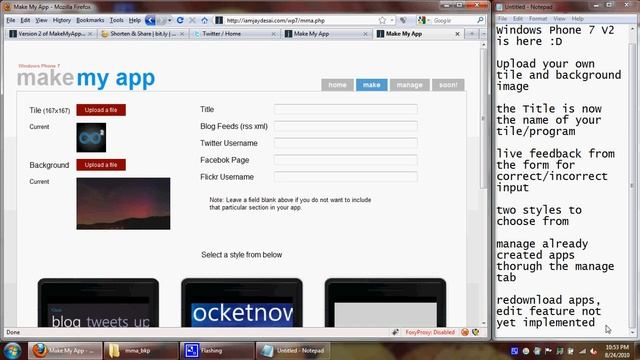Click the make my app logo
Image resolution: width=640 pixels, height=360 pixels.
[86, 78]
